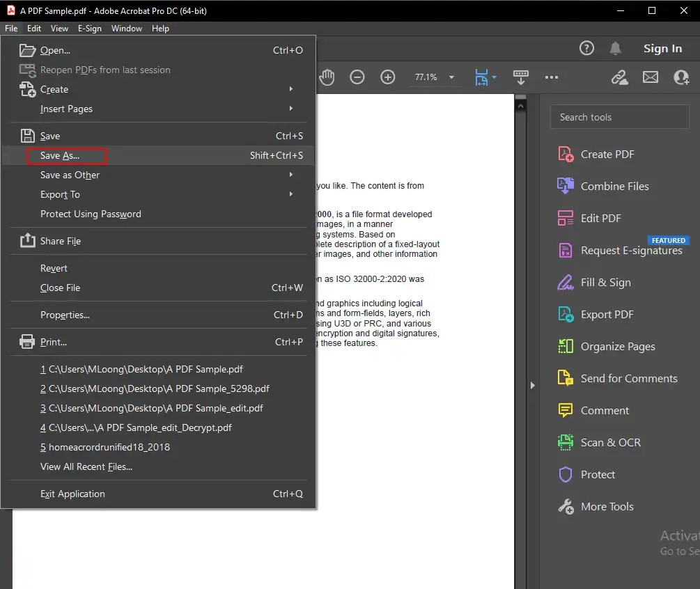Choose Print... from the File menu
This screenshot has width=700, height=589.
point(159,342)
